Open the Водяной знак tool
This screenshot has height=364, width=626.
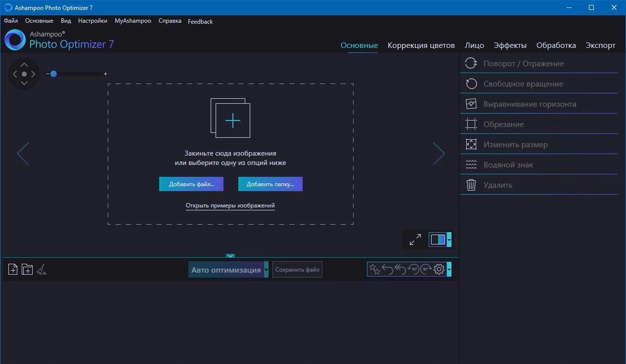tap(539, 164)
